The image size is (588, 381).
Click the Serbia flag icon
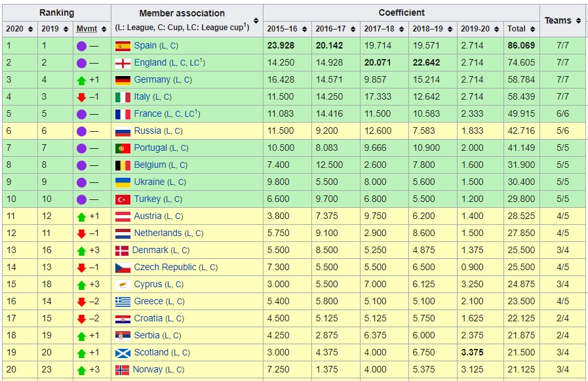123,336
